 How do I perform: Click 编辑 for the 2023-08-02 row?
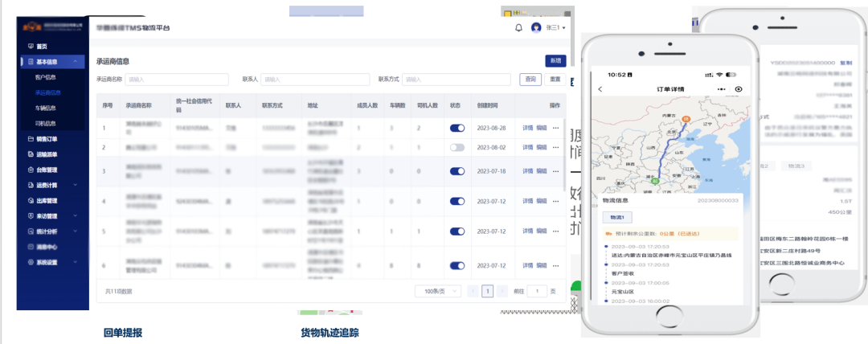click(x=542, y=147)
